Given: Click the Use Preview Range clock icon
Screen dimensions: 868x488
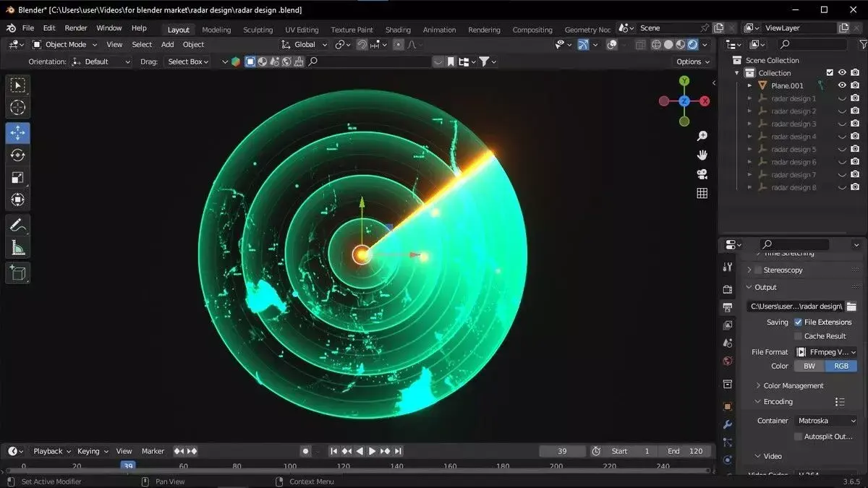Looking at the screenshot, I should pos(596,451).
